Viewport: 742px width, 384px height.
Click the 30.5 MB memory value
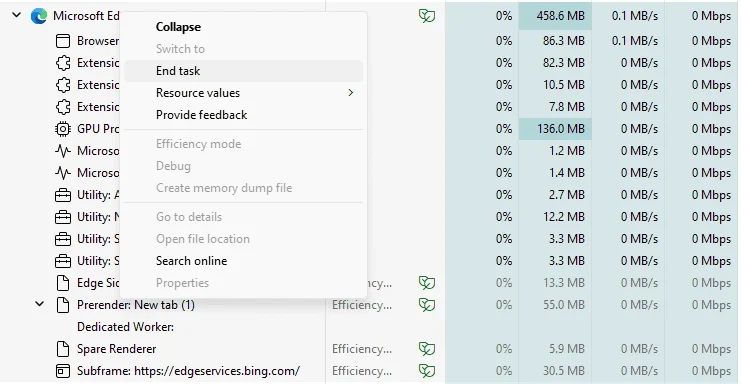(x=563, y=371)
